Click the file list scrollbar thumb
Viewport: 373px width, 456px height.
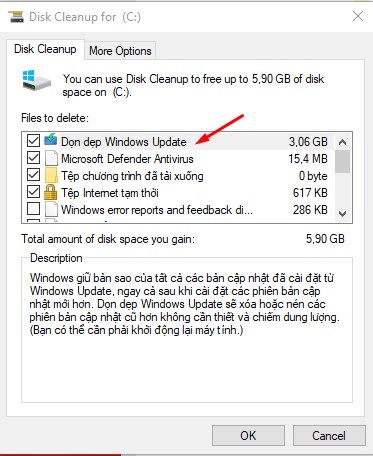click(x=342, y=162)
